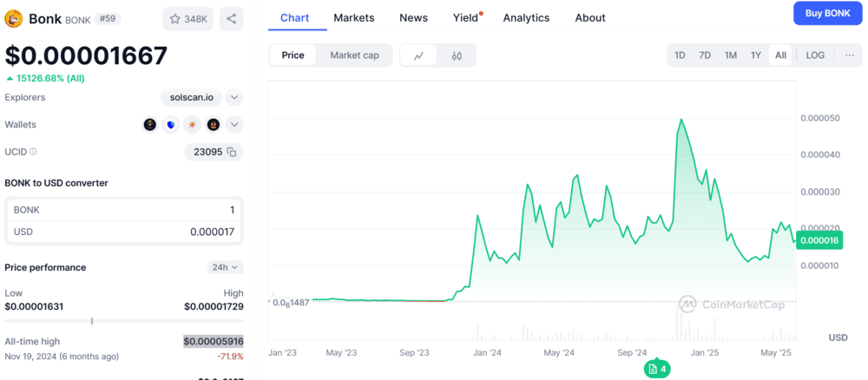Screen dimensions: 868x380
Task: Click the Jan '24 axis label
Action: (487, 352)
